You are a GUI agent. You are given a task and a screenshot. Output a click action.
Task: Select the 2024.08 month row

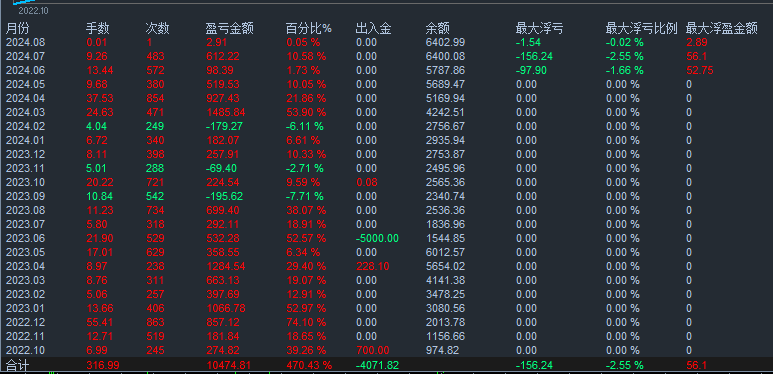[386, 42]
